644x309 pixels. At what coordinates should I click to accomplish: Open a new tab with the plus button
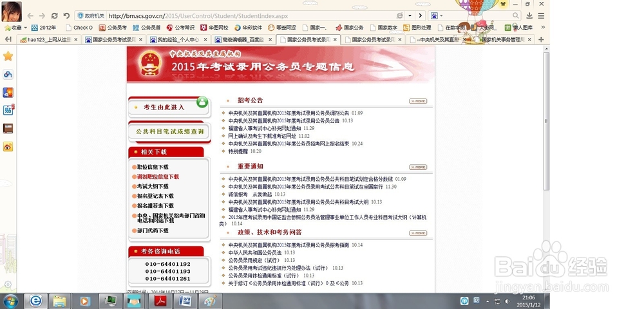[541, 39]
